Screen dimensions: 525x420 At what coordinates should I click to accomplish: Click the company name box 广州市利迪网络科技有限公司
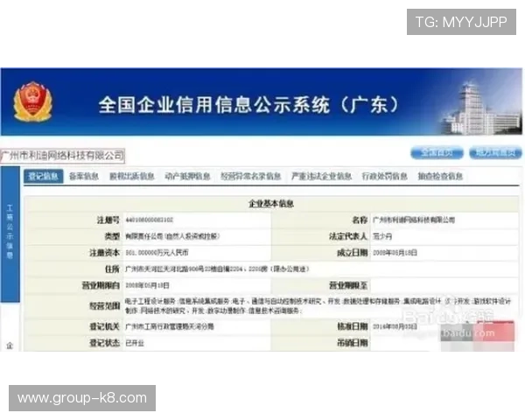point(63,156)
